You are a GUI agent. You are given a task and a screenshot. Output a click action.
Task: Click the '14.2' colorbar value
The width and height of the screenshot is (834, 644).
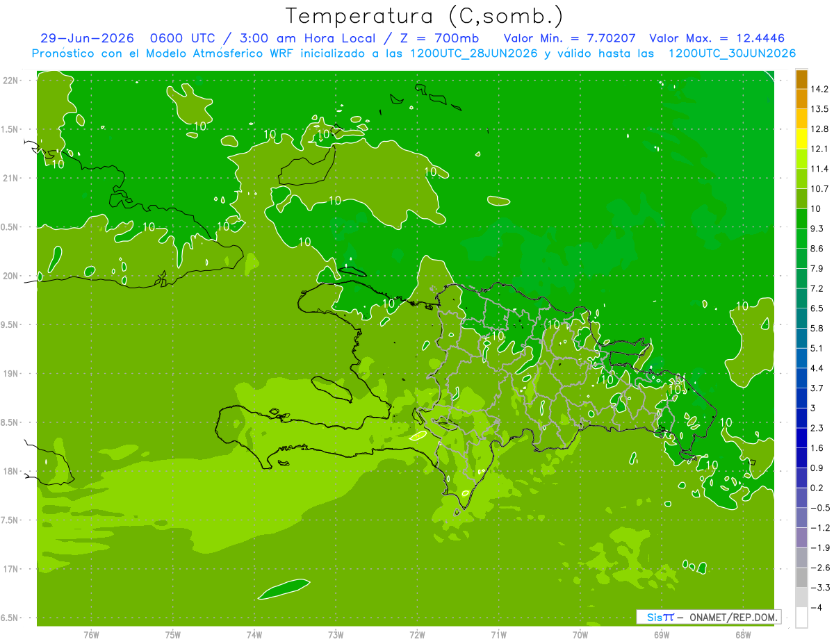click(820, 89)
